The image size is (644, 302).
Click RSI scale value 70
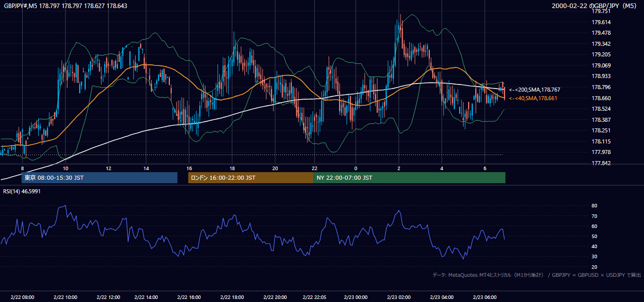(595, 216)
